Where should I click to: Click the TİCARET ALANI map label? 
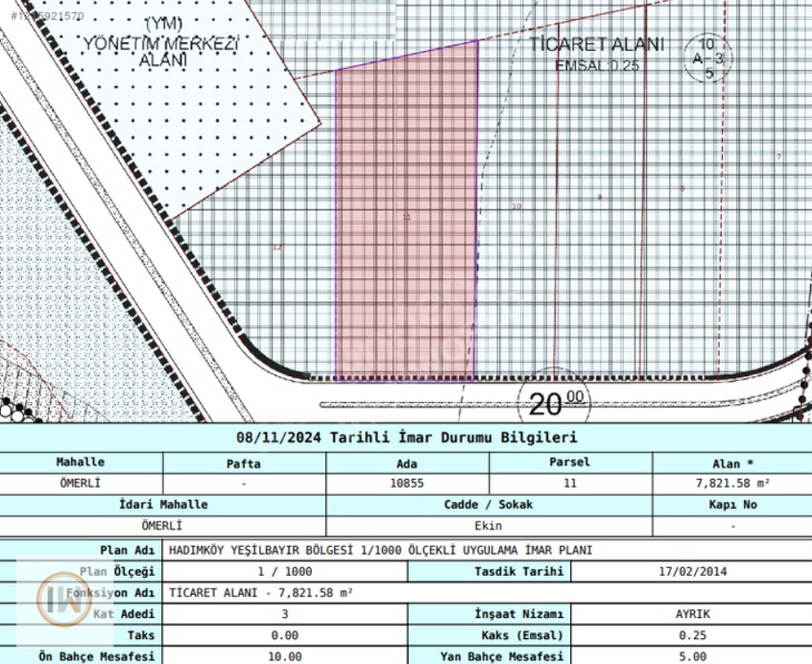coord(597,45)
